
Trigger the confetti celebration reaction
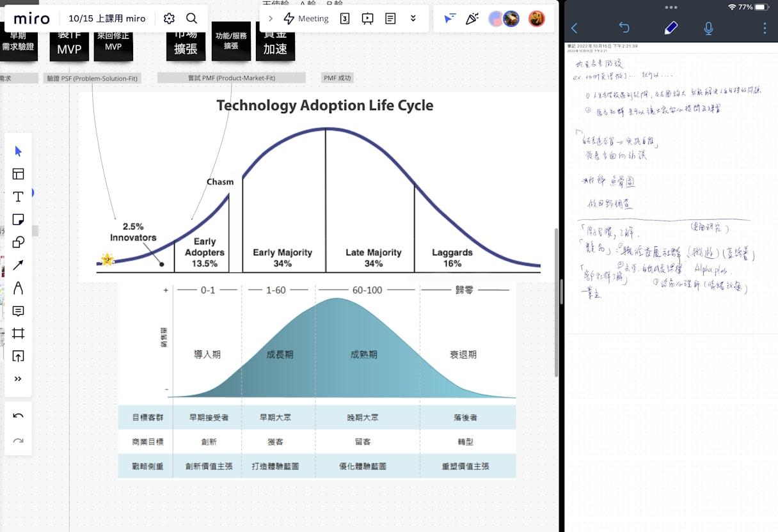click(472, 19)
